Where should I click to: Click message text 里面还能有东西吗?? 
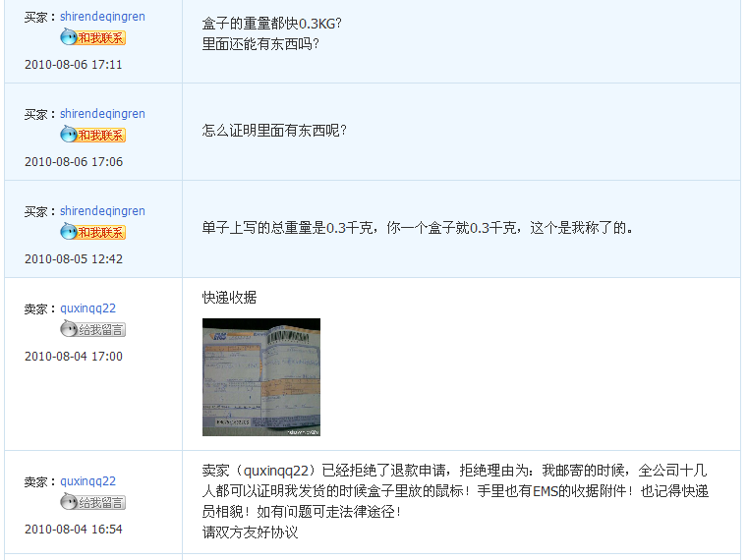pyautogui.click(x=260, y=44)
